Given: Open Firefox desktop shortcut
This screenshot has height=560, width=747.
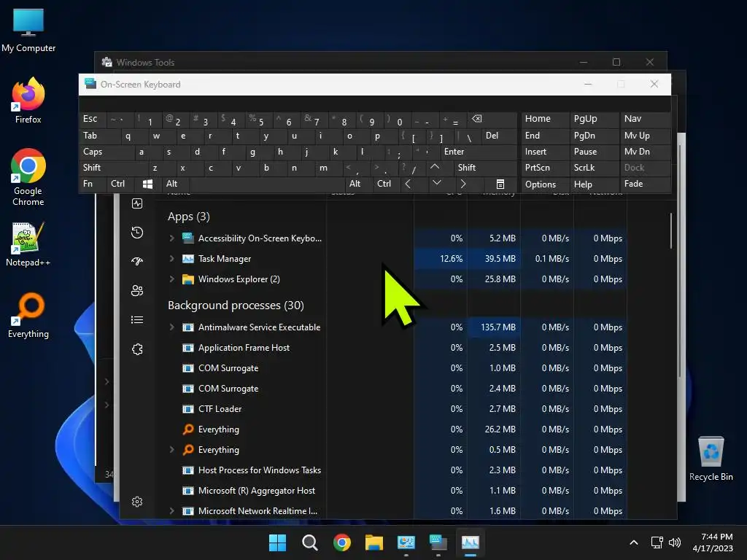Looking at the screenshot, I should pos(28,101).
